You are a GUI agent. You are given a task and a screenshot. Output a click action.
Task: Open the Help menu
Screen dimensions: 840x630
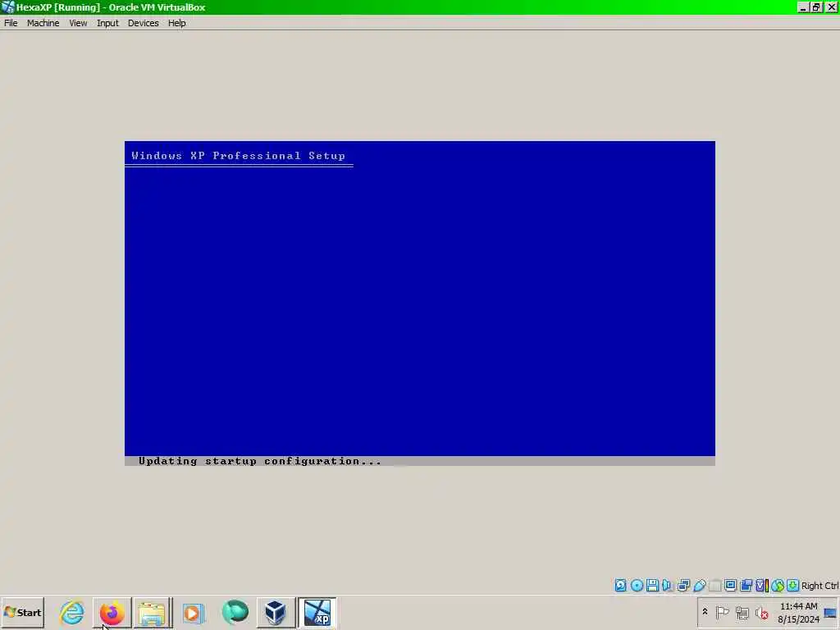[176, 23]
